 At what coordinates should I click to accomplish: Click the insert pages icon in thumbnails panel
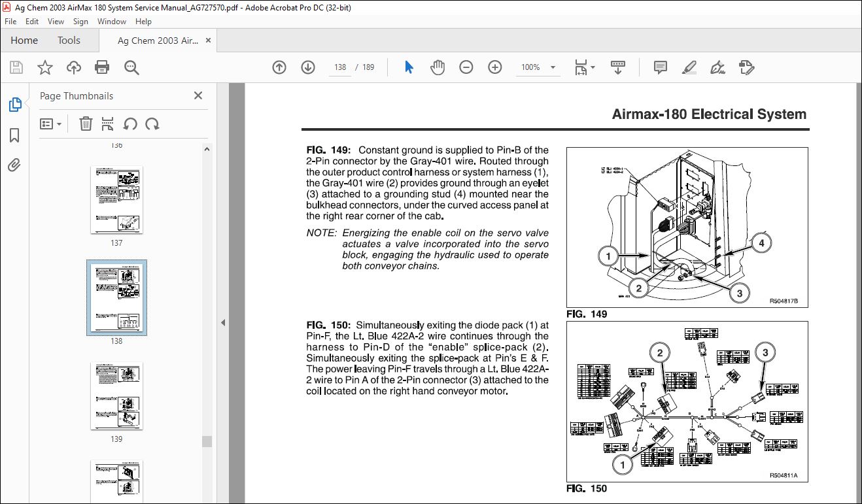point(108,124)
